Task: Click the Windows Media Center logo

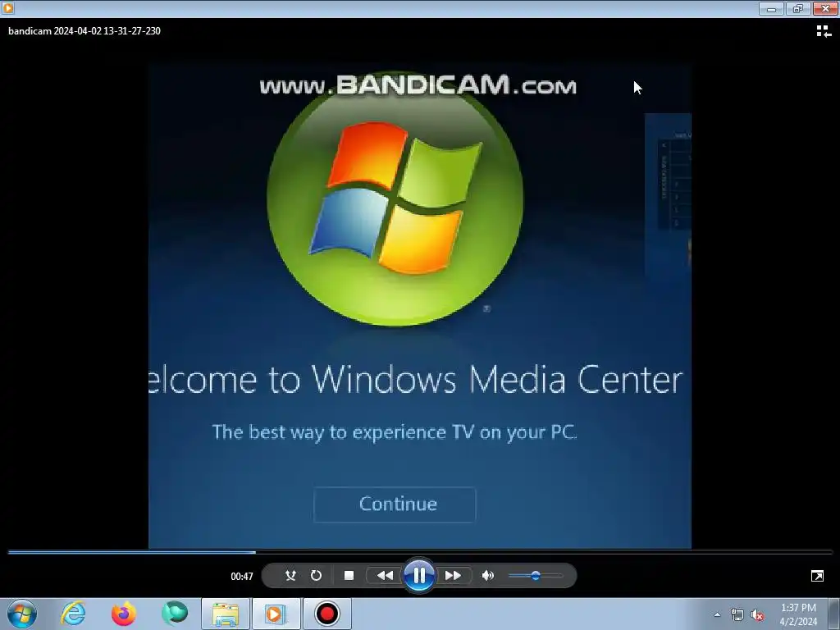Action: (395, 199)
